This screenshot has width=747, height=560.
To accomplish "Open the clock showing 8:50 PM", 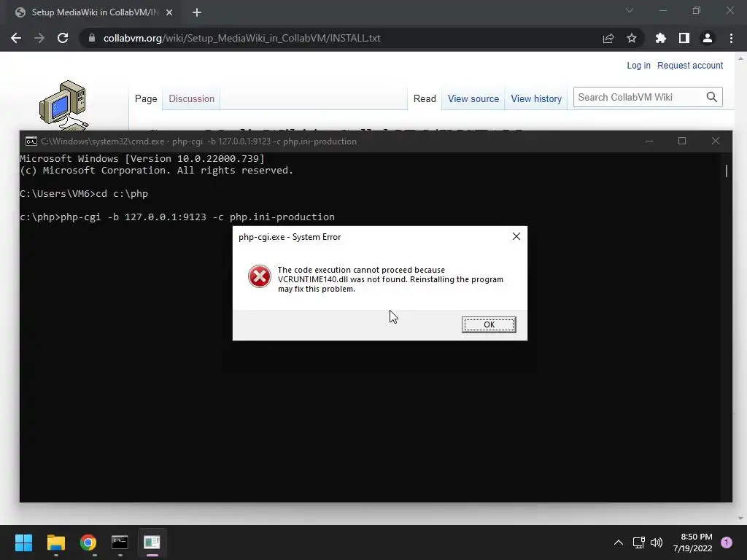I will [x=693, y=542].
